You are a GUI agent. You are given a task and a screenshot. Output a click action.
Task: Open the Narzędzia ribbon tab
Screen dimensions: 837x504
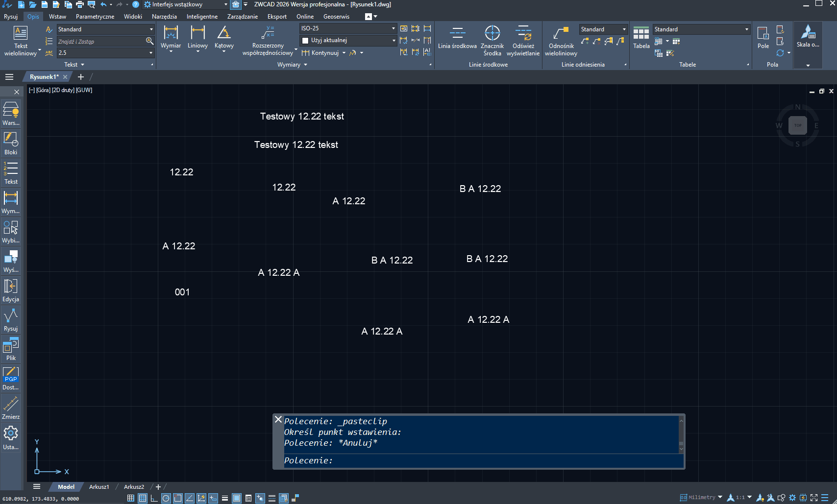tap(164, 17)
